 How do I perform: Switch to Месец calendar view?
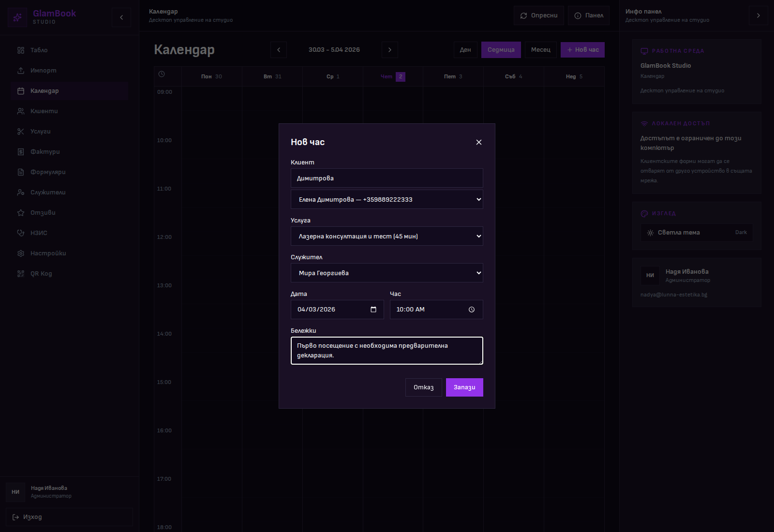coord(540,50)
